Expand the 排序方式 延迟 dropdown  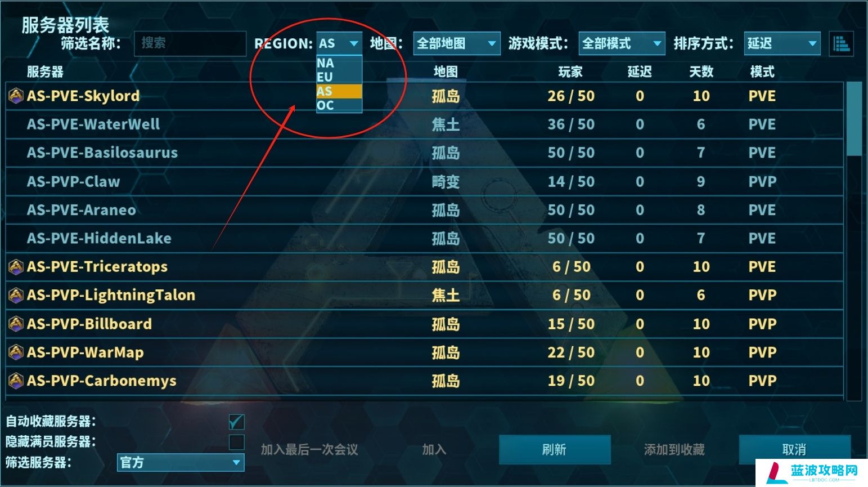(x=782, y=43)
